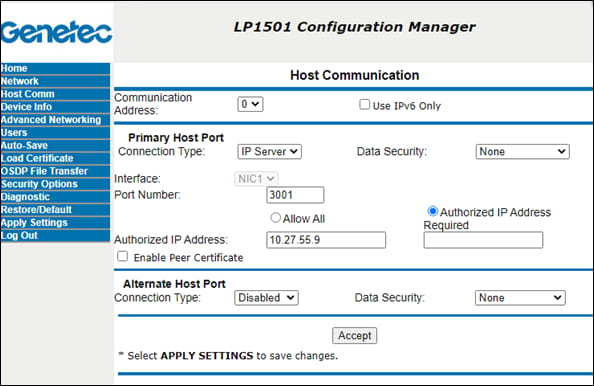Select the Allow All radio button
Image resolution: width=594 pixels, height=386 pixels.
275,218
